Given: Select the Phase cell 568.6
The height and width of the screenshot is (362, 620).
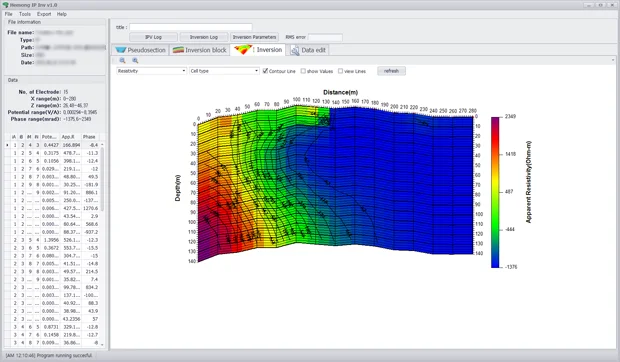Looking at the screenshot, I should pos(90,224).
